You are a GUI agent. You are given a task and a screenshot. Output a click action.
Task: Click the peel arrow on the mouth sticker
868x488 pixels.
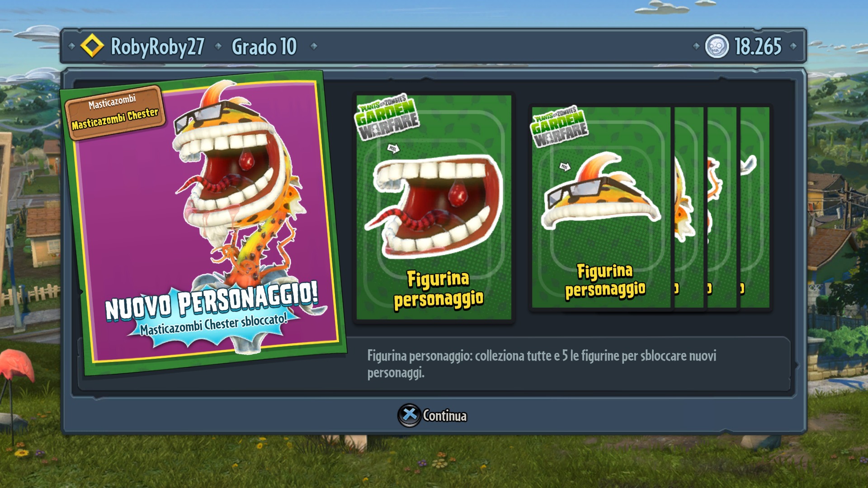tap(393, 148)
